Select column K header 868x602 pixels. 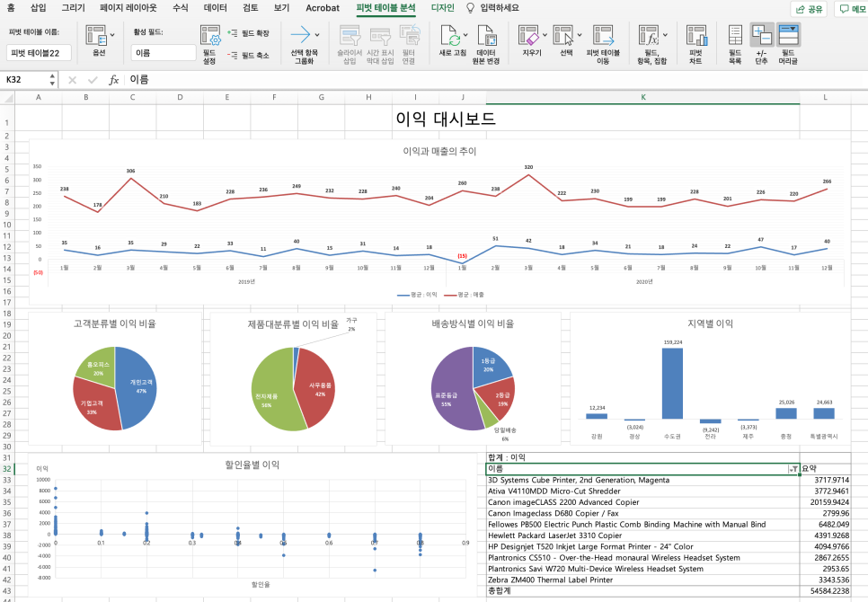pos(642,97)
